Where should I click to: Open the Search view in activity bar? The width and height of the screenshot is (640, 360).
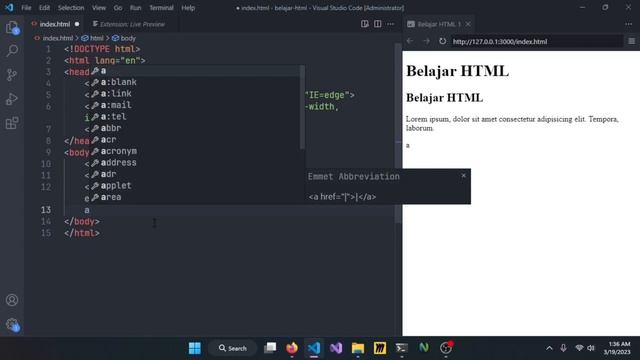[x=12, y=51]
